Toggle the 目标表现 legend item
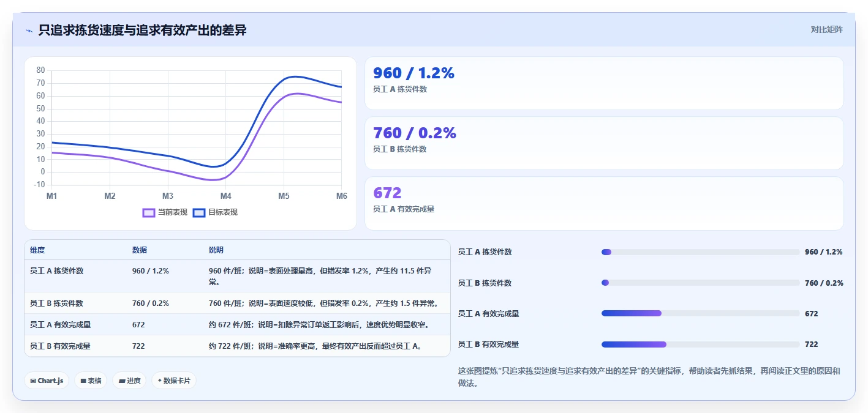Viewport: 868px width, 413px height. [x=215, y=212]
